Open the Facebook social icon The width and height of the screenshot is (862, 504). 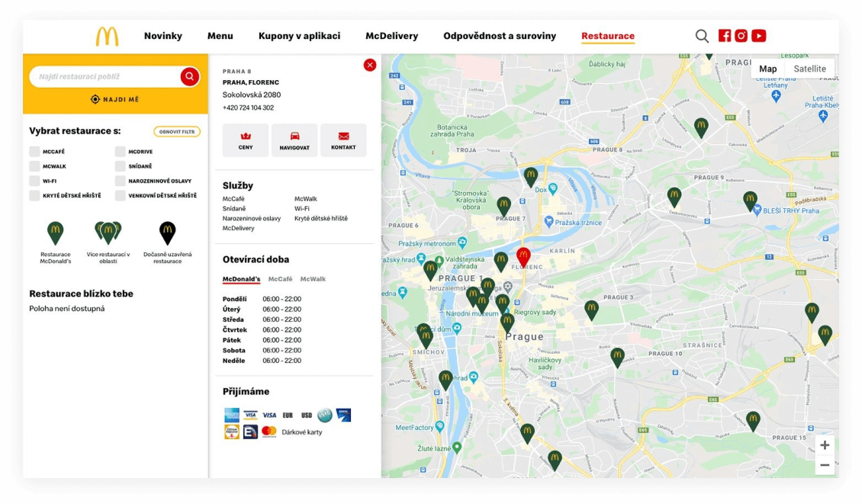pyautogui.click(x=725, y=36)
